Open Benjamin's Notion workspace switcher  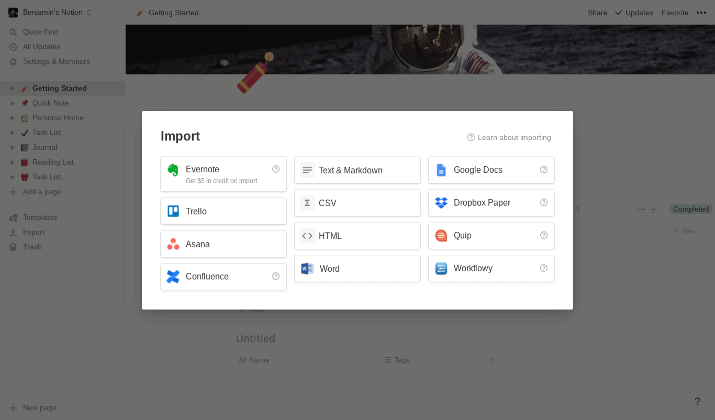[50, 12]
